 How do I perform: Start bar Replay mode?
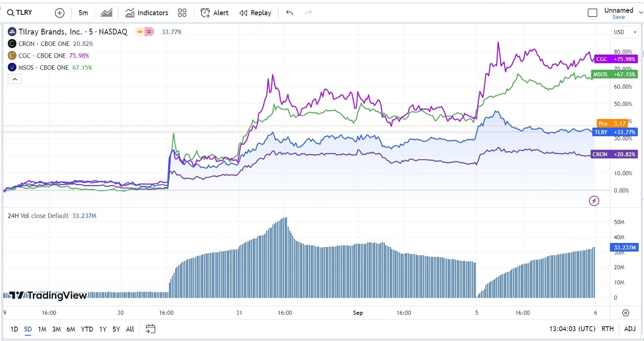click(x=255, y=13)
